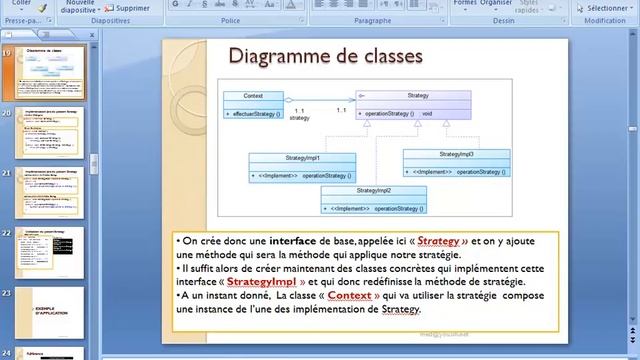
Task: Select slide 22 thumbnail
Action: (49, 253)
